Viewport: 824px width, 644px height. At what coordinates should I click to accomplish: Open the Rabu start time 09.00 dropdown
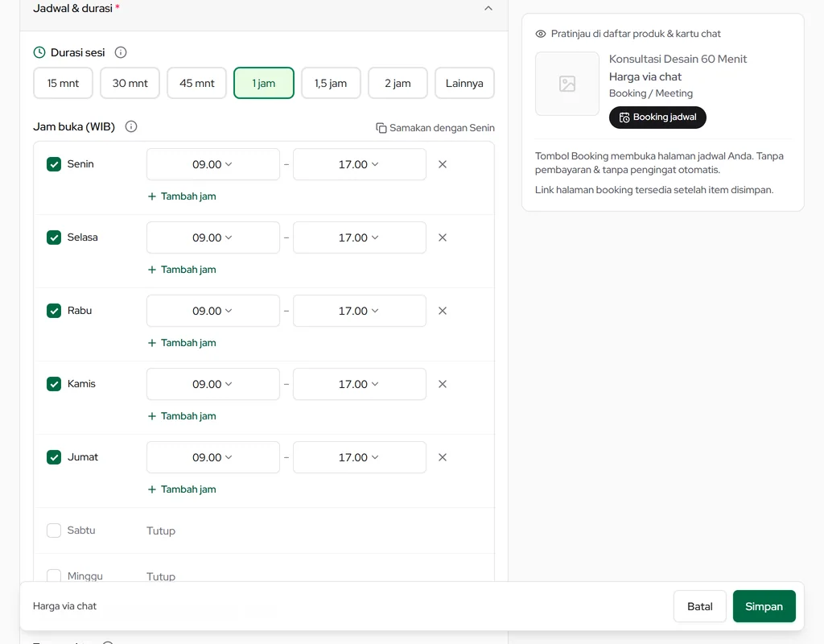[x=212, y=311]
